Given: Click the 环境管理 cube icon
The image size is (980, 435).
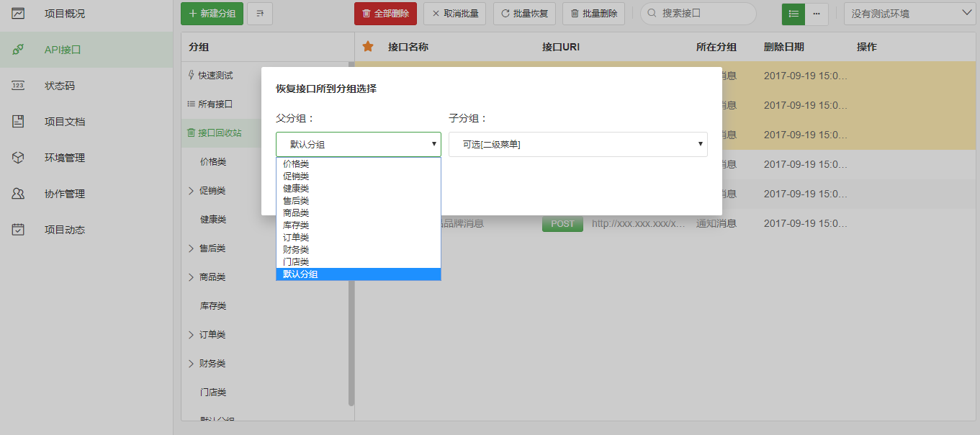Looking at the screenshot, I should [x=18, y=158].
